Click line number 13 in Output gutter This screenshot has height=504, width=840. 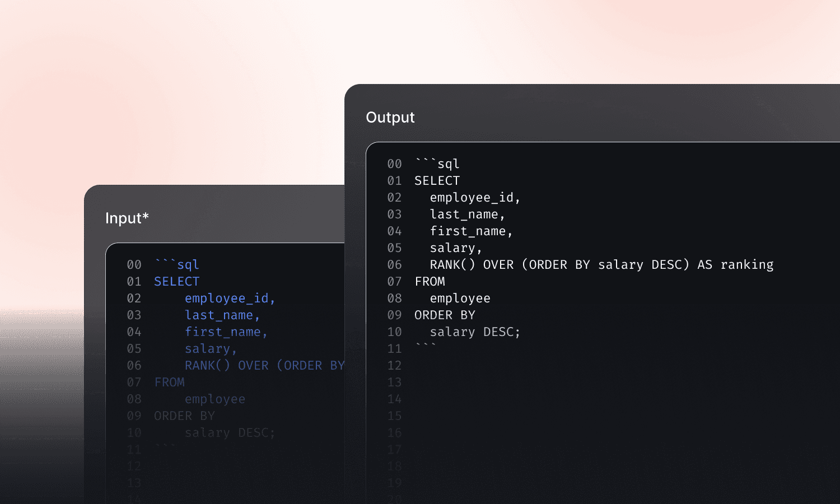tap(394, 382)
